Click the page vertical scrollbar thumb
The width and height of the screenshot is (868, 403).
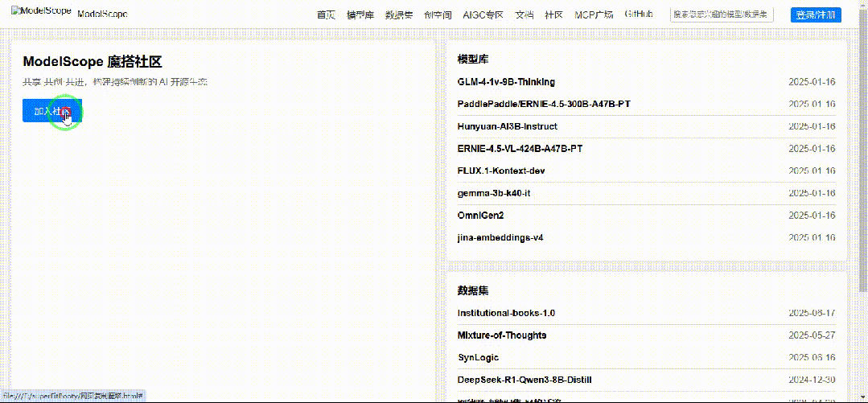point(863,150)
